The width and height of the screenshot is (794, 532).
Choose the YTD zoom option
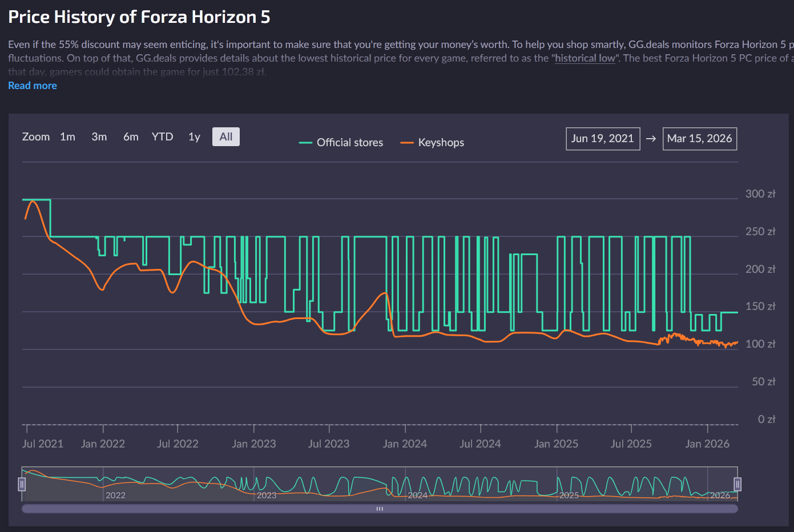pos(162,137)
